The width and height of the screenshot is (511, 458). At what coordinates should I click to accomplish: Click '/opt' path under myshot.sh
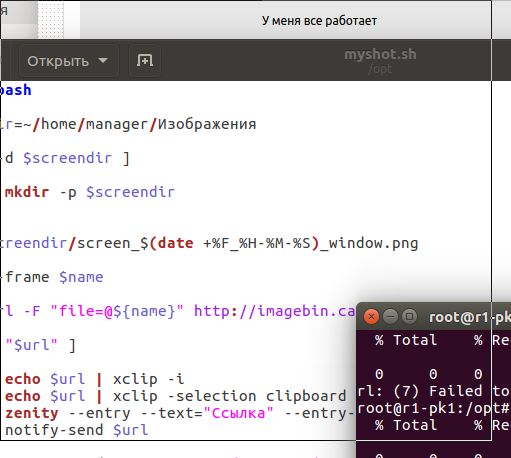pyautogui.click(x=380, y=69)
